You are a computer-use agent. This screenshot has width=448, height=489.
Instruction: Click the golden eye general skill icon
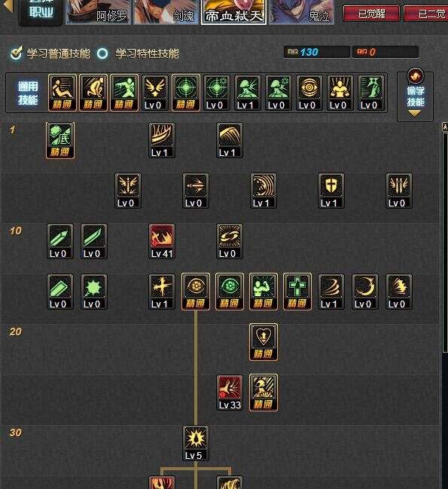coord(309,93)
